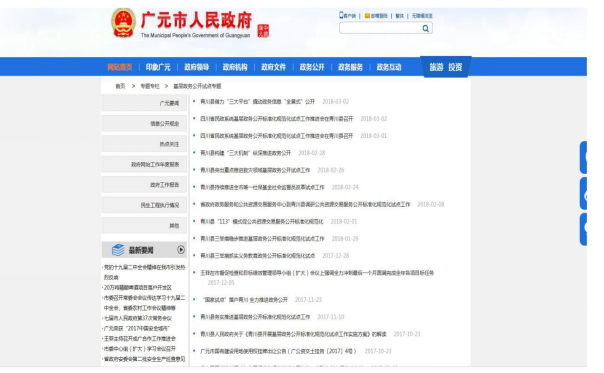Go to 网站首页 in the nav bar
Screen dimensions: 604x373
[119, 67]
